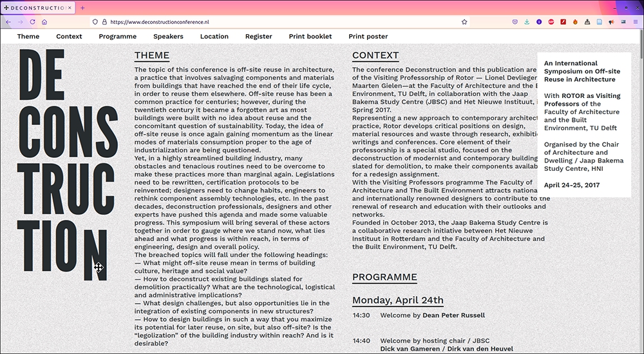Click the browser forward arrow
Viewport: 644px width, 354px height.
coord(20,22)
